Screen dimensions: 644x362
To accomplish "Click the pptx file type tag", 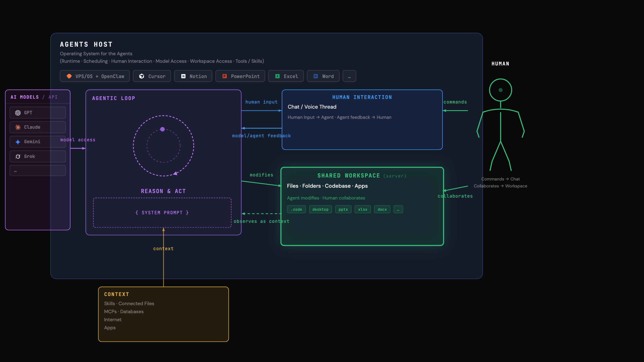I will tap(343, 209).
